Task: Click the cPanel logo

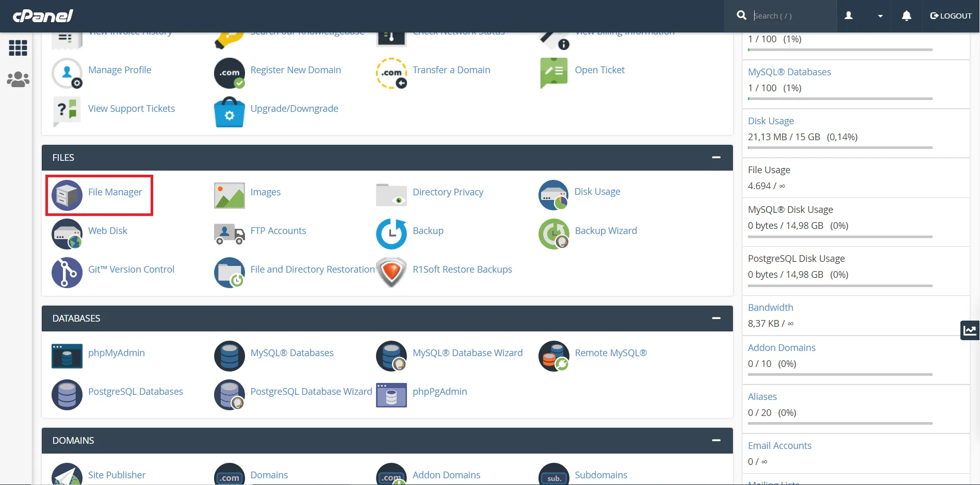Action: coord(43,16)
